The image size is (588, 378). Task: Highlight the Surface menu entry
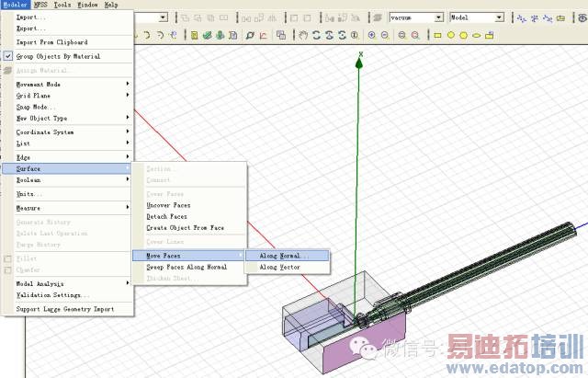coord(67,168)
